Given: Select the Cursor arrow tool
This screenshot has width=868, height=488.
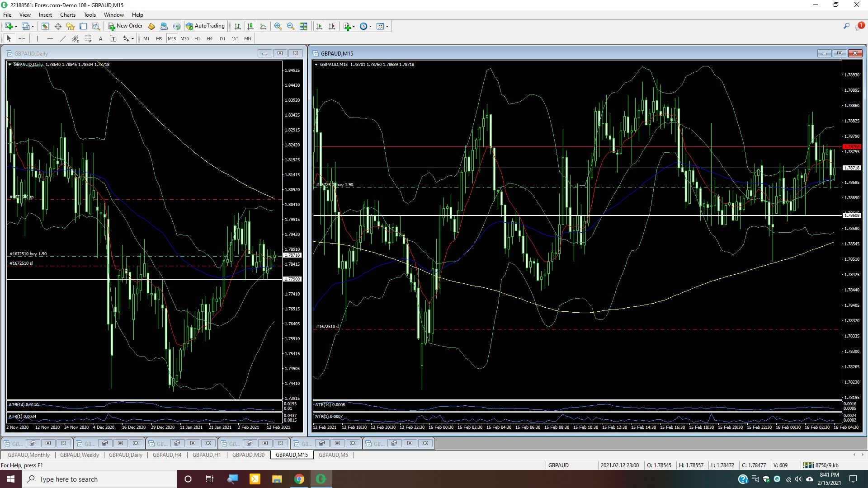Looking at the screenshot, I should coord(9,38).
